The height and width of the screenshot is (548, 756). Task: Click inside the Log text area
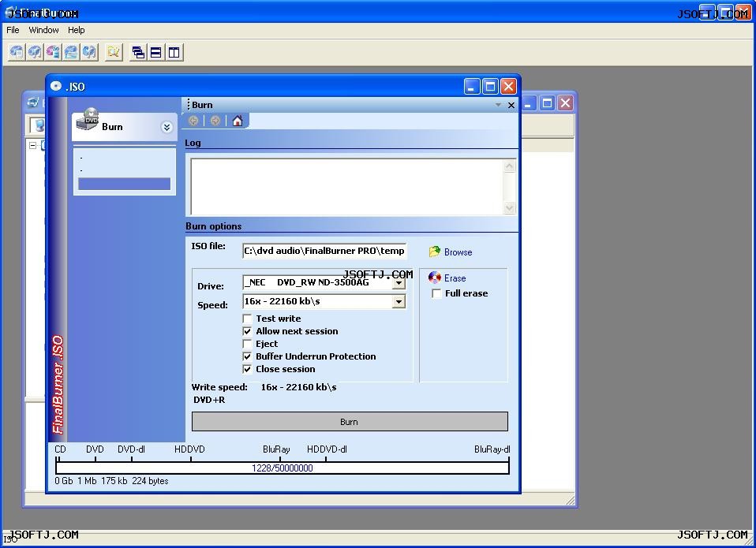(x=346, y=186)
